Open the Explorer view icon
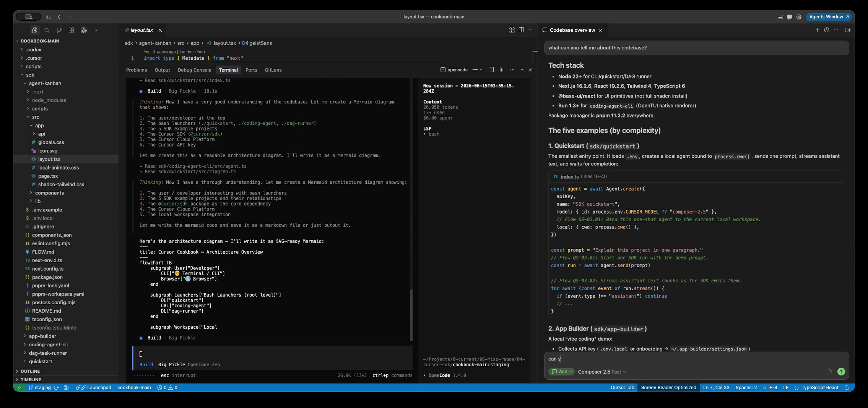 34,30
